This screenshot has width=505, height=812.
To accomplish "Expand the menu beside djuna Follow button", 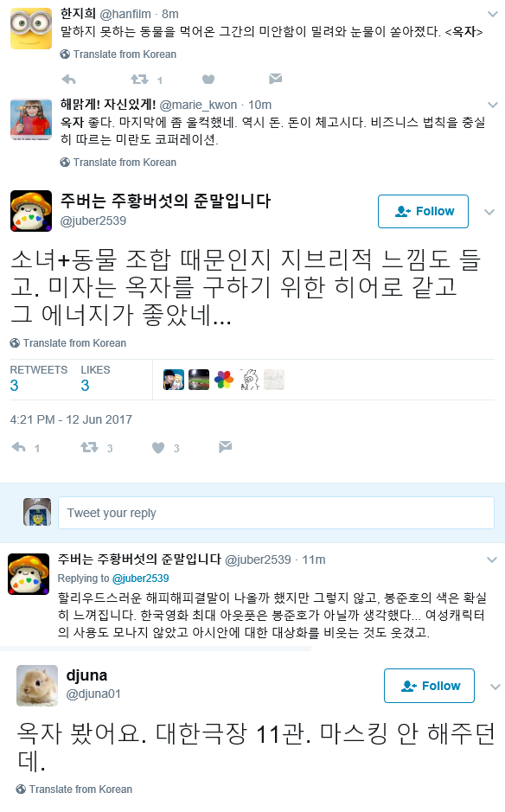I will pyautogui.click(x=495, y=687).
